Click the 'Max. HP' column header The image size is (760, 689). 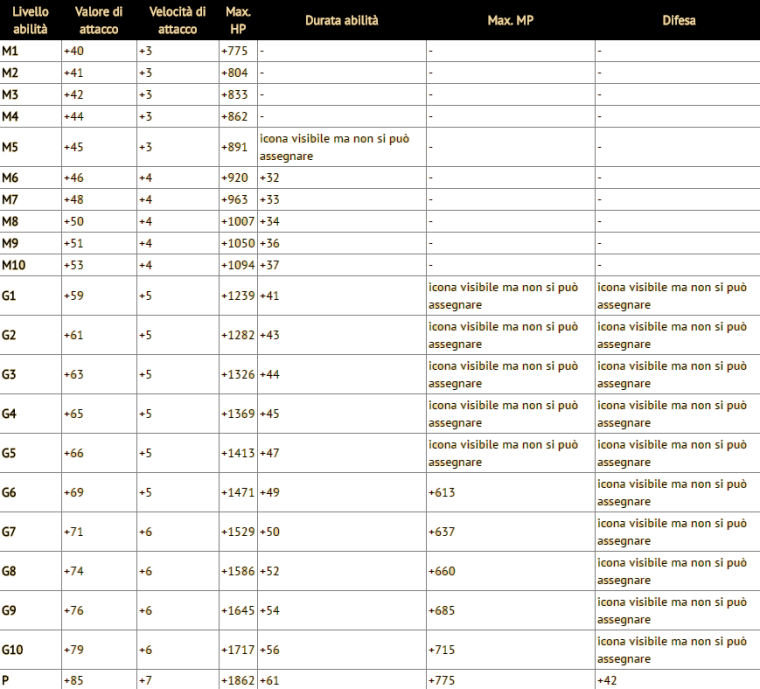238,20
